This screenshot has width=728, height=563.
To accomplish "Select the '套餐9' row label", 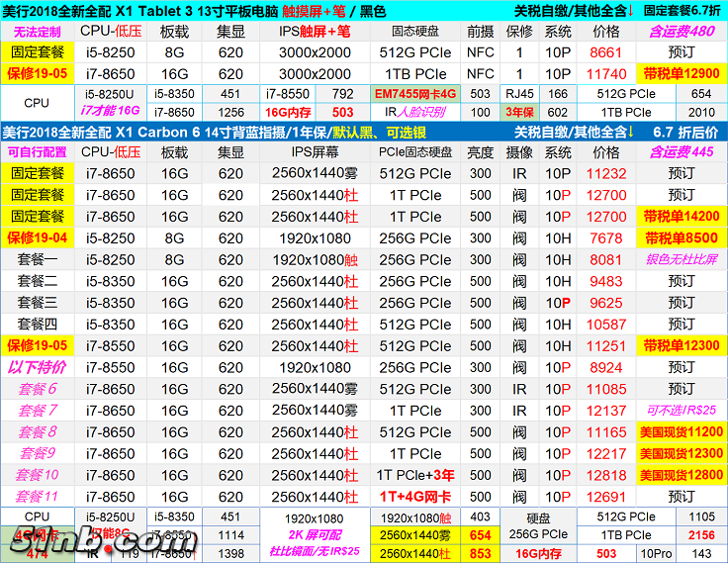I will point(38,453).
